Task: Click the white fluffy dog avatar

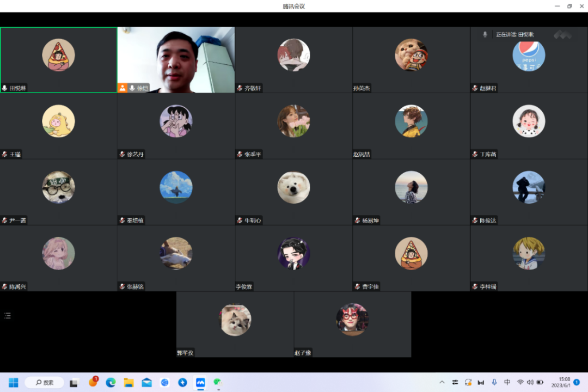Action: click(x=293, y=187)
